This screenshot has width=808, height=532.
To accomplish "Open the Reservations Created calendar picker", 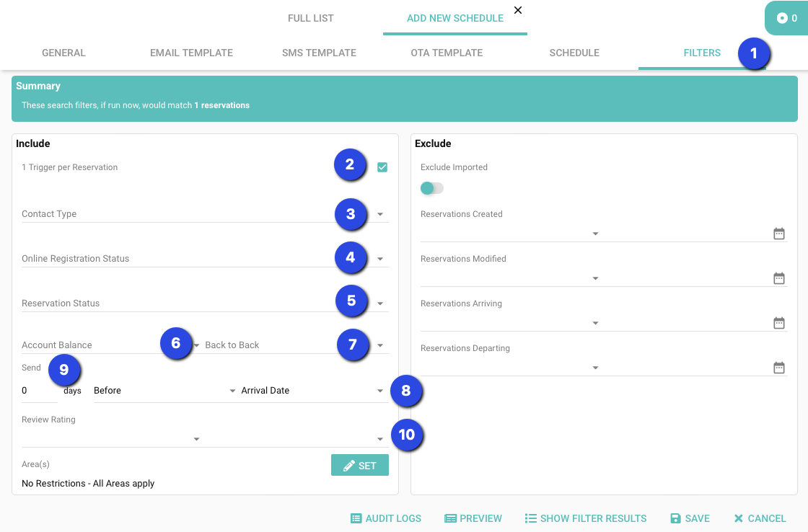I will [778, 234].
